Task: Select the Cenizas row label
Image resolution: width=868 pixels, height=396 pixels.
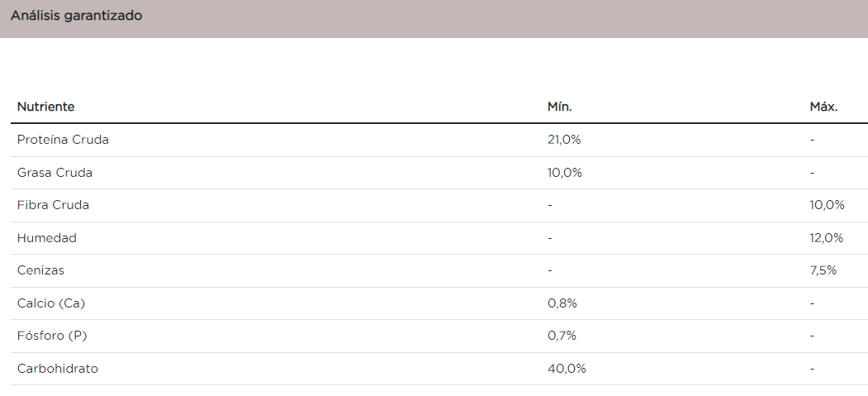Action: (x=40, y=270)
